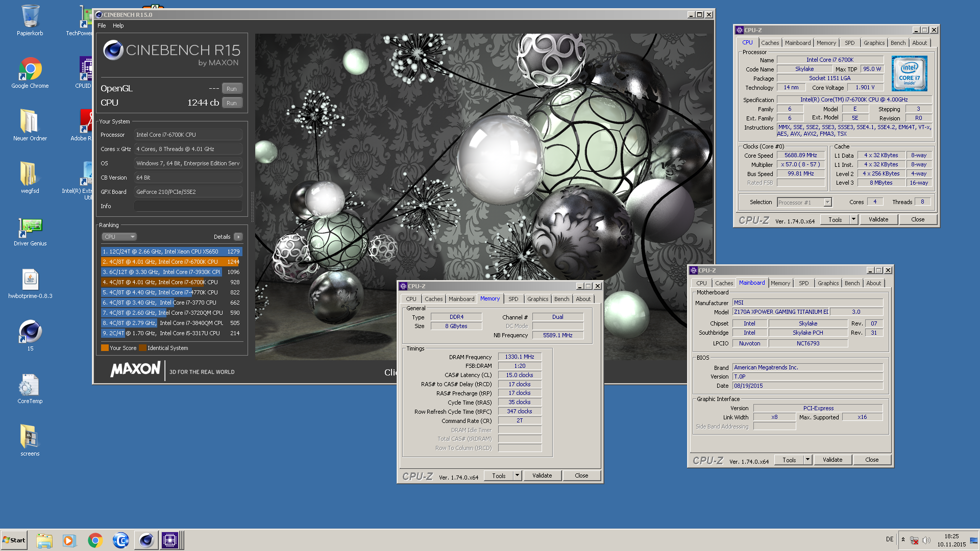The height and width of the screenshot is (551, 980).
Task: Click the Intel Core i7 logo in CPU-Z
Action: coord(909,73)
